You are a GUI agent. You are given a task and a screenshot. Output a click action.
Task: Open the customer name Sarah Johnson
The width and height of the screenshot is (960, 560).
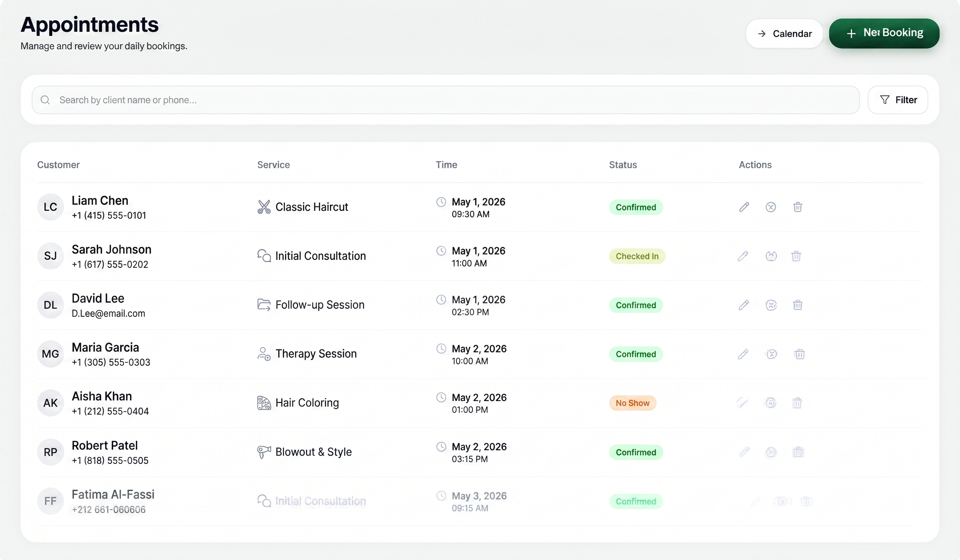pyautogui.click(x=112, y=249)
